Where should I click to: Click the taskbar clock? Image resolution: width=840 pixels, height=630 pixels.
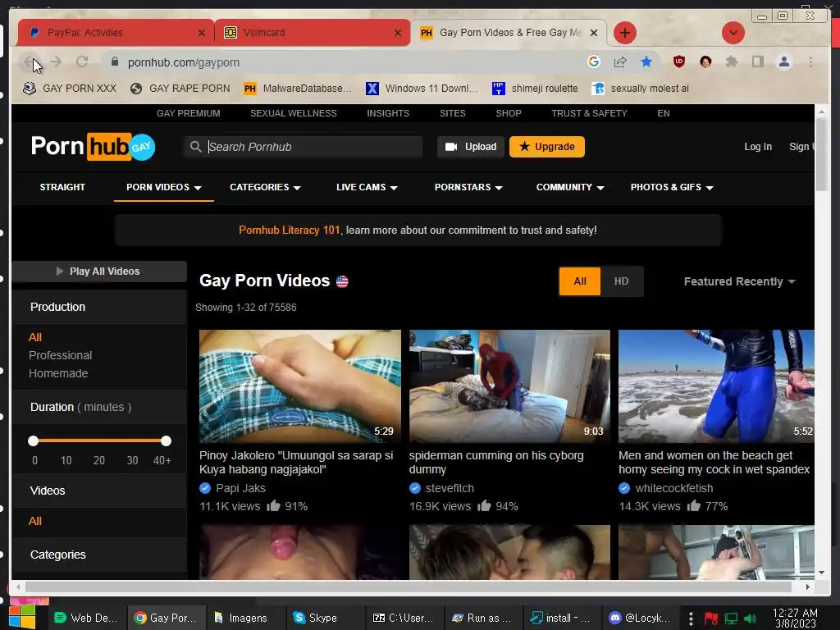(795, 618)
